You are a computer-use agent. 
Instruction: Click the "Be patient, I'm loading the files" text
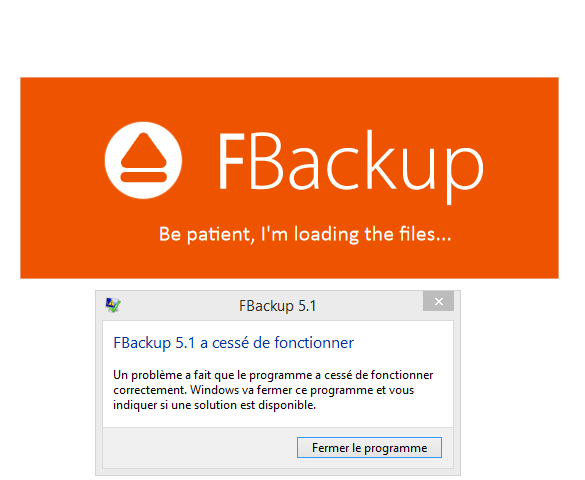(305, 235)
